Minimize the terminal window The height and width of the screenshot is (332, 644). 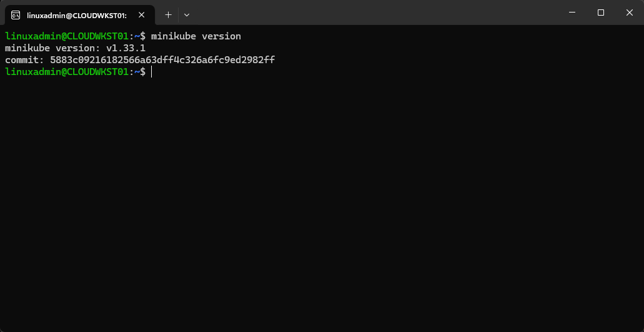(573, 13)
